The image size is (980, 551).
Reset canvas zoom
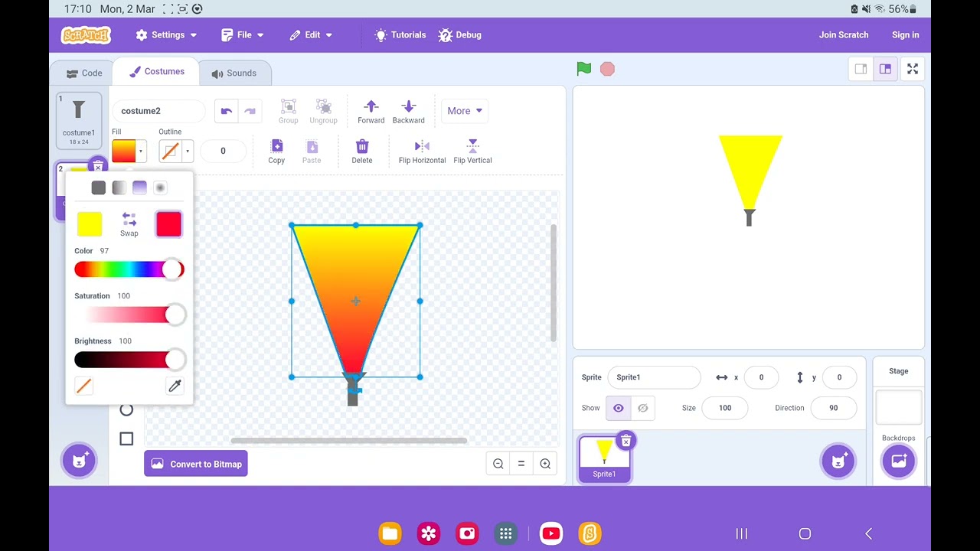pyautogui.click(x=521, y=464)
